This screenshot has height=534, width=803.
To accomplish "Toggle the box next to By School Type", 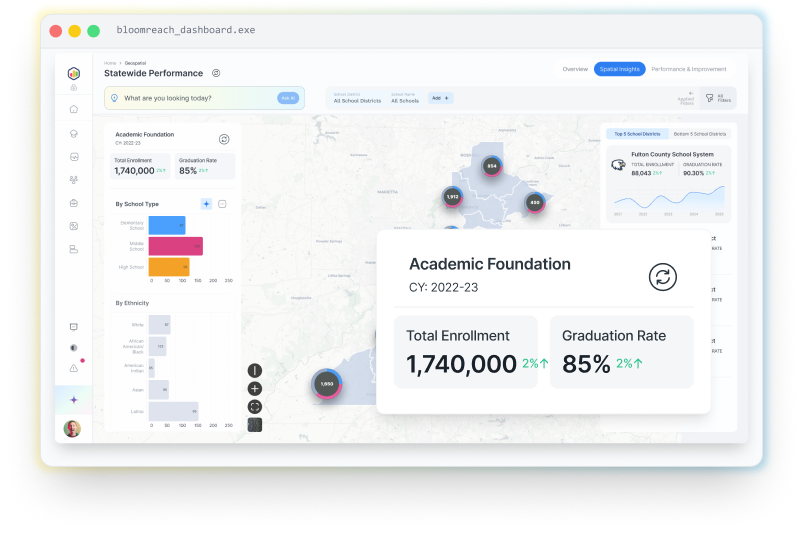I will pyautogui.click(x=222, y=204).
